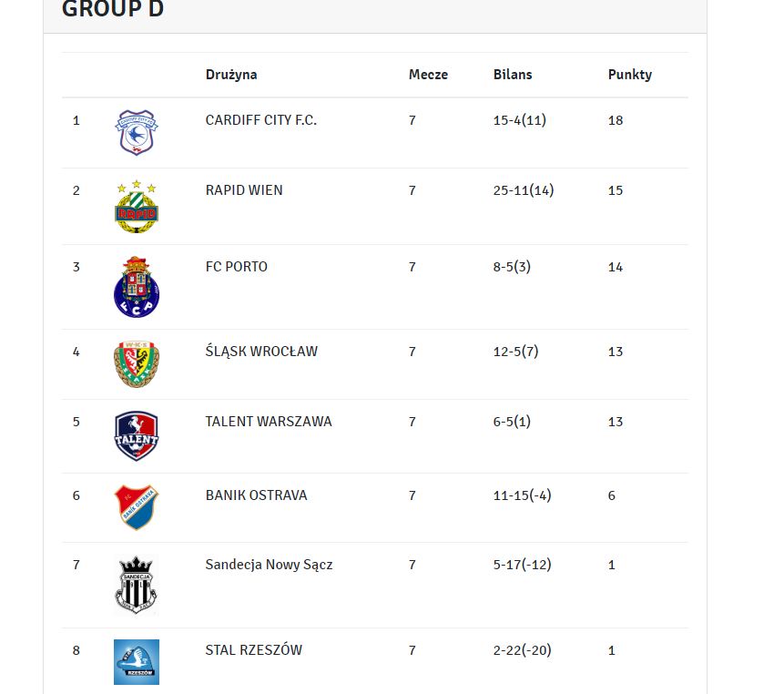Click the Drużyna column header
This screenshot has height=694, width=784.
click(231, 75)
